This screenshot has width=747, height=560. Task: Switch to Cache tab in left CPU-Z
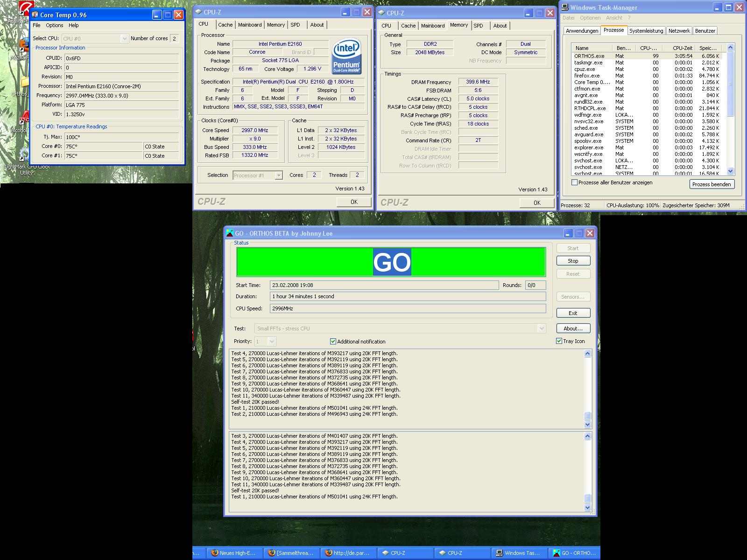point(225,25)
